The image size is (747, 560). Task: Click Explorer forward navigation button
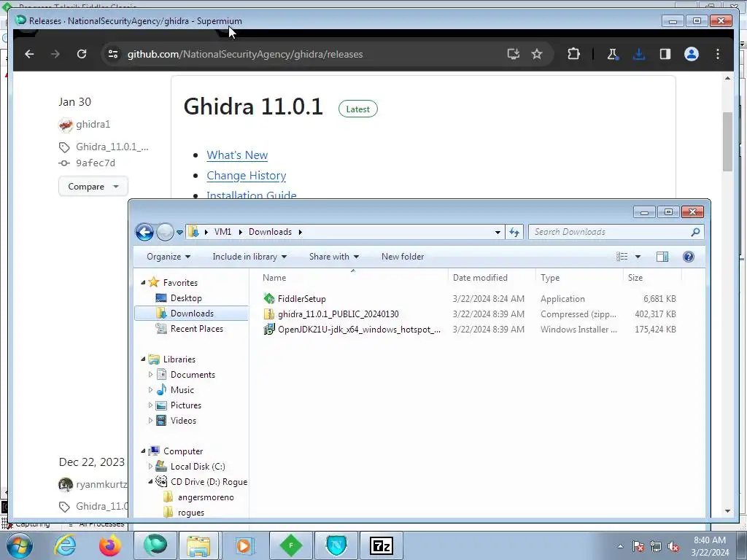165,233
